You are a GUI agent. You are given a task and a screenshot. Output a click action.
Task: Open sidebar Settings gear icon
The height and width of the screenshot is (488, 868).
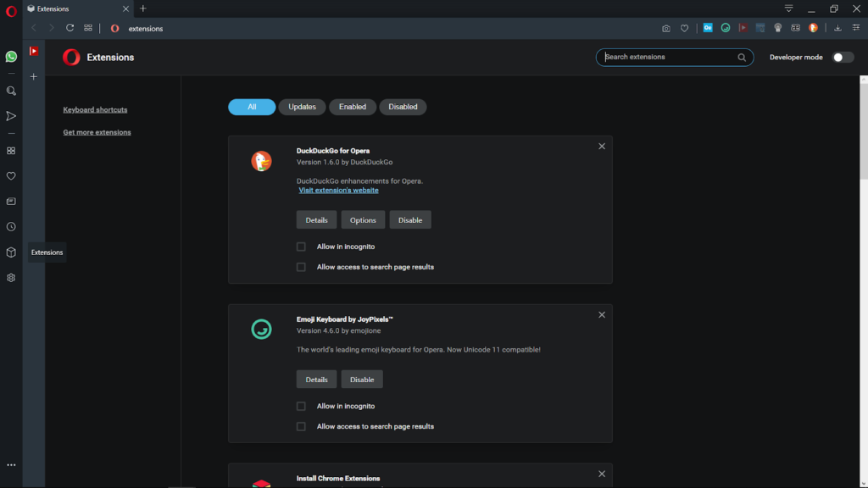[x=11, y=278]
